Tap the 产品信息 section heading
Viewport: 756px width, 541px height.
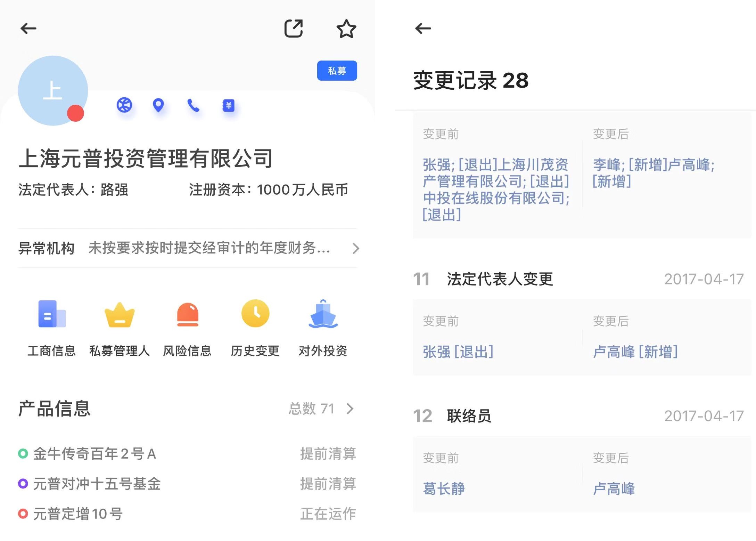(x=55, y=409)
